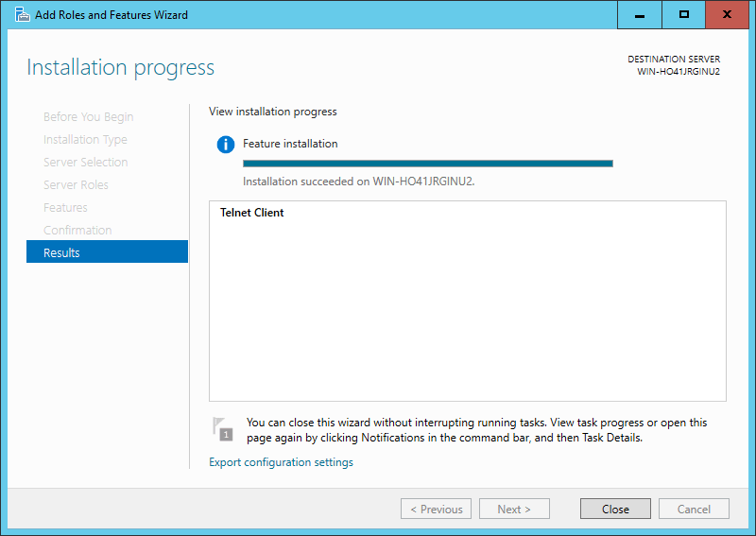Select the Confirmation step in sidebar

point(77,230)
